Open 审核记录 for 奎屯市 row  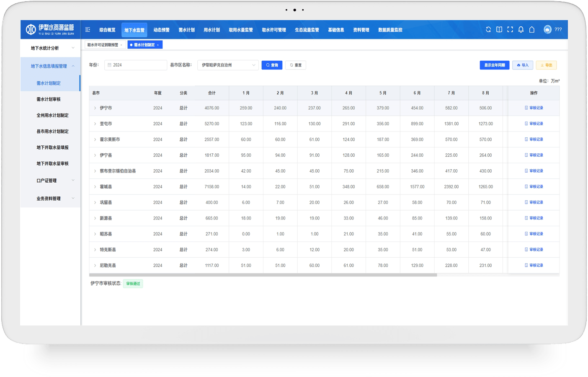tap(534, 124)
